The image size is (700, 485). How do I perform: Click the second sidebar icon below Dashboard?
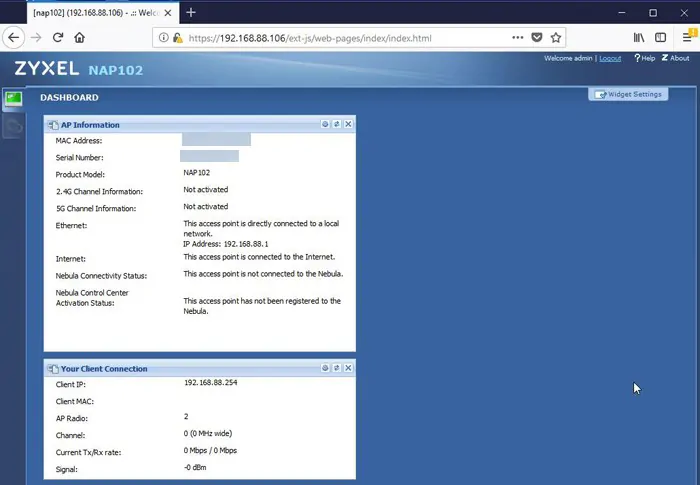(x=13, y=125)
